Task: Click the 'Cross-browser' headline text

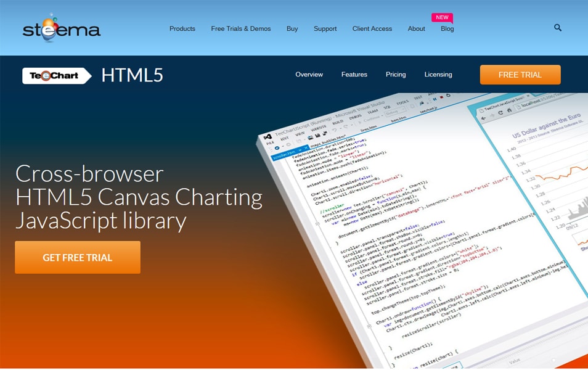Action: click(x=89, y=174)
